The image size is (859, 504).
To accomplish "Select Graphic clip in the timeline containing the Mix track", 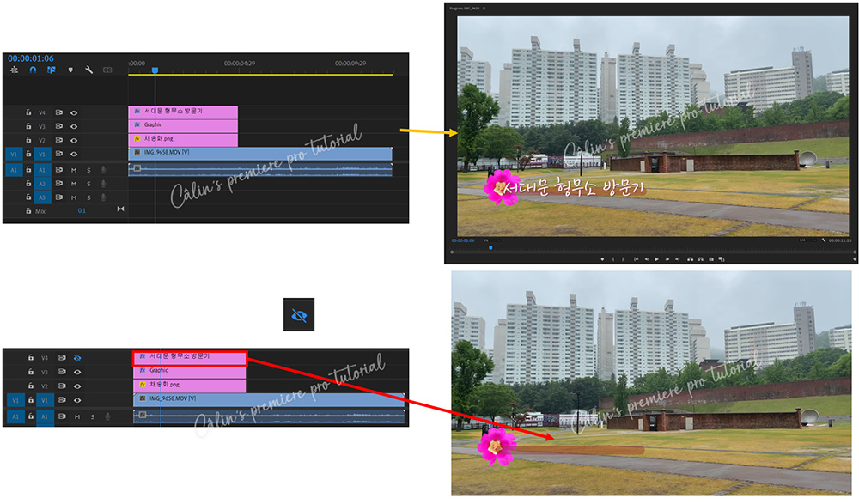I will [x=183, y=125].
